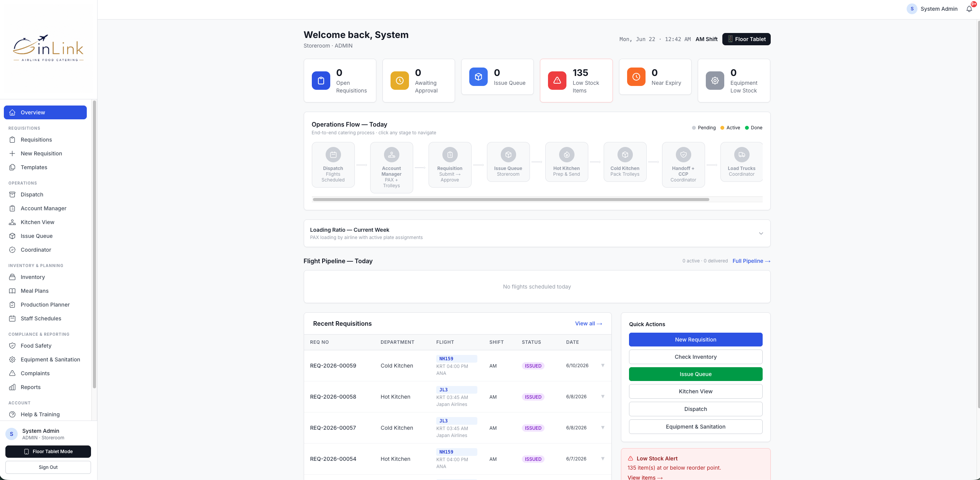Image resolution: width=980 pixels, height=480 pixels.
Task: Open Account Manager sidebar item
Action: (45, 208)
